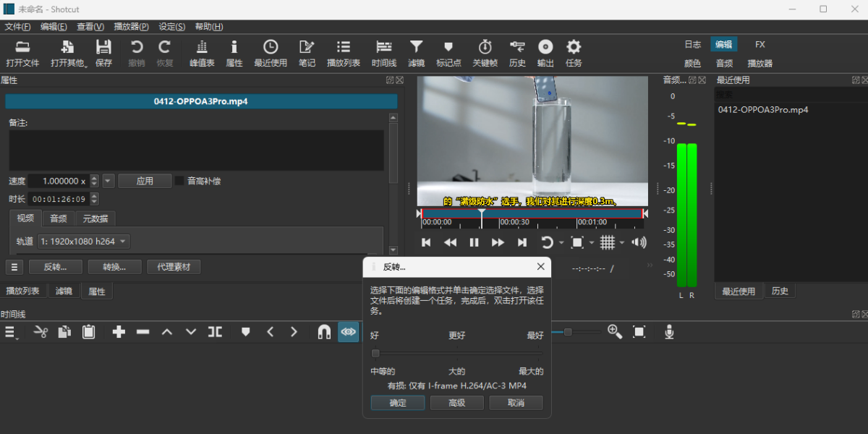The image size is (868, 434).
Task: Click the notes (备注) text field
Action: pos(195,150)
